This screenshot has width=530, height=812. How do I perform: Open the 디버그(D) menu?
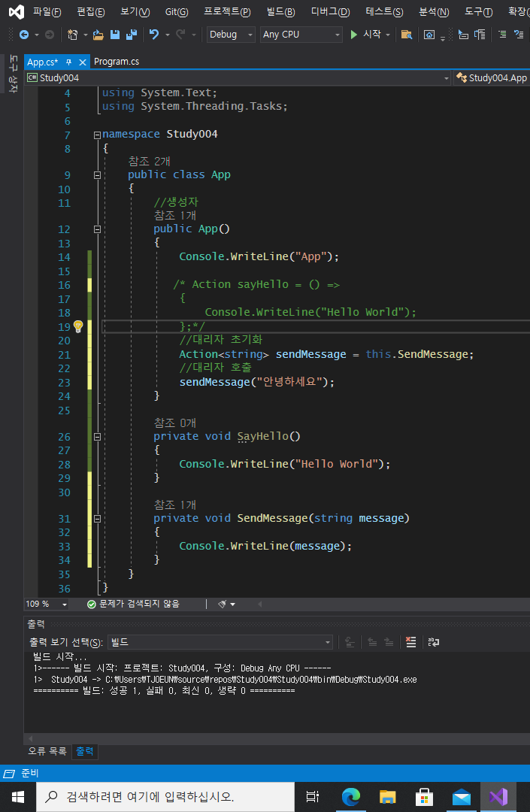coord(330,11)
